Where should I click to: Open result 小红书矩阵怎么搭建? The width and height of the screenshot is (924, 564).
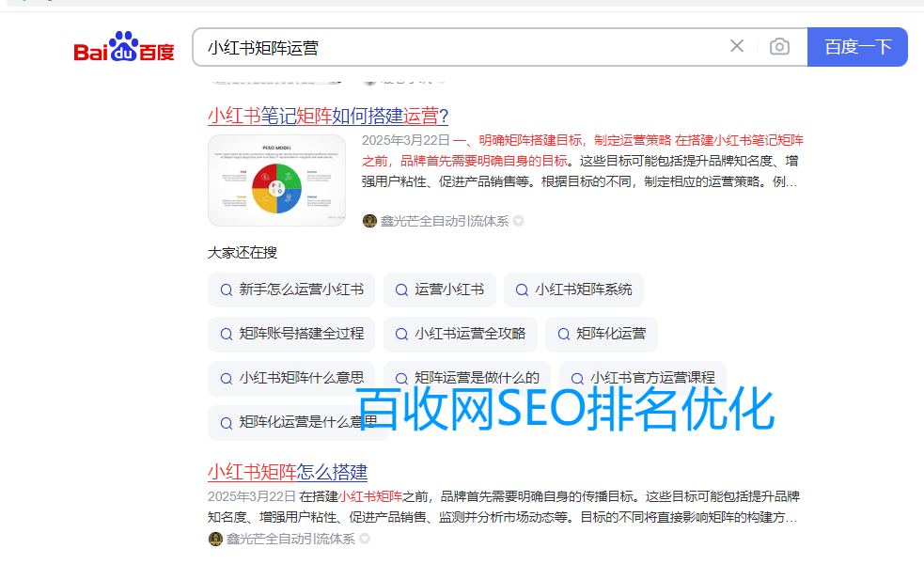288,472
